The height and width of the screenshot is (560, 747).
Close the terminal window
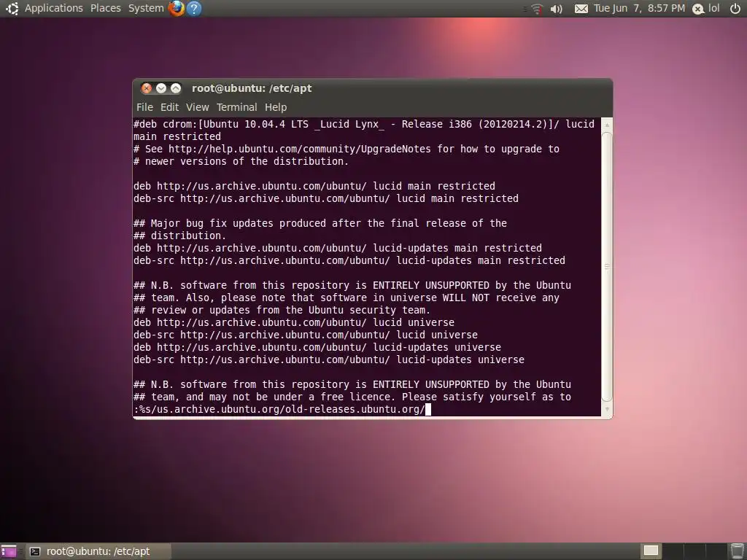[x=147, y=88]
